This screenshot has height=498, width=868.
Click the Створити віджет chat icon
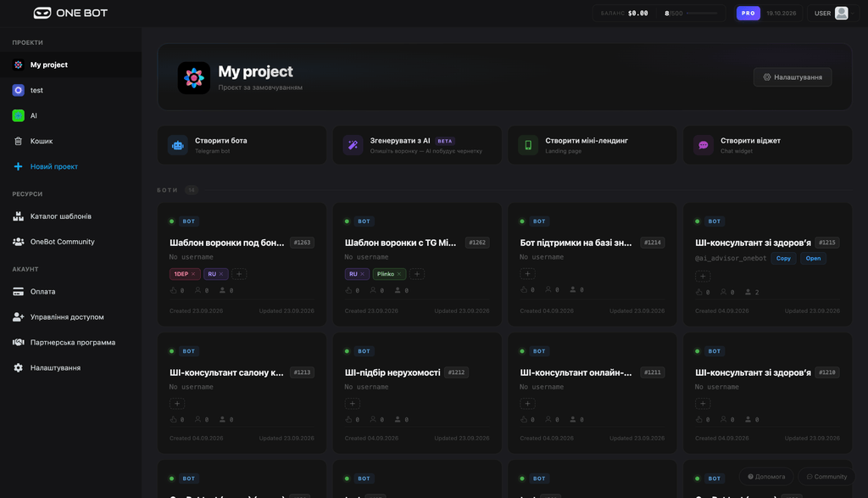(x=703, y=145)
